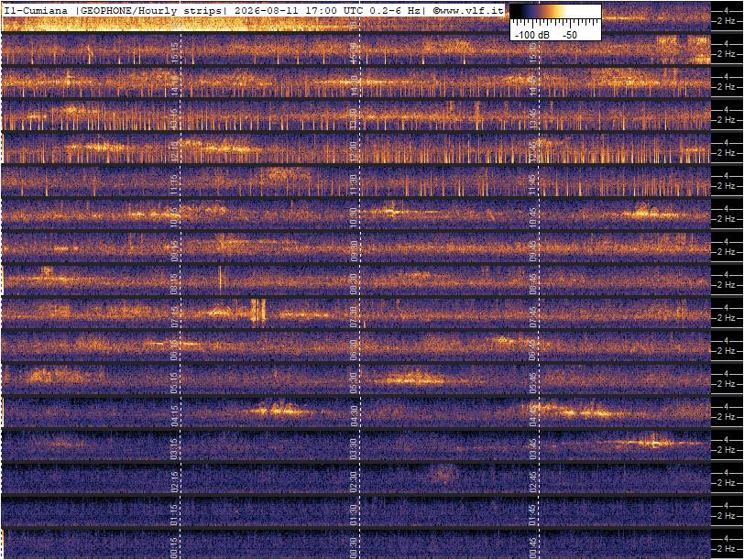Viewport: 744px width, 560px height.
Task: Select the 03:30 time marker
Action: [x=354, y=449]
